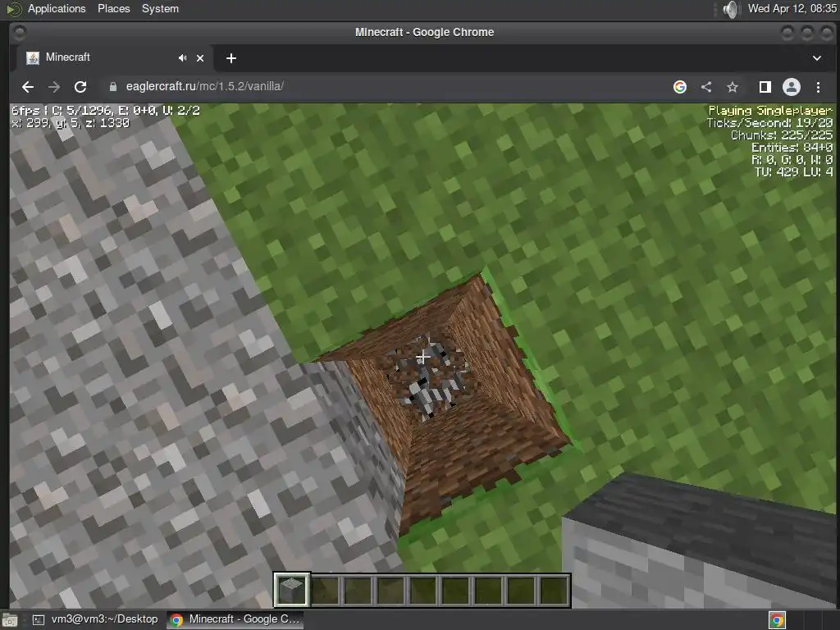Open the System menu
840x630 pixels.
(160, 8)
